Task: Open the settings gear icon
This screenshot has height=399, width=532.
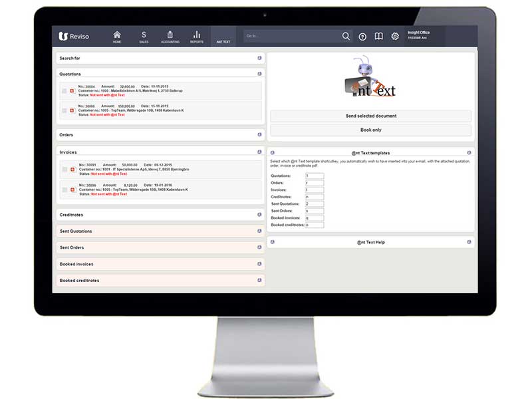Action: 395,37
